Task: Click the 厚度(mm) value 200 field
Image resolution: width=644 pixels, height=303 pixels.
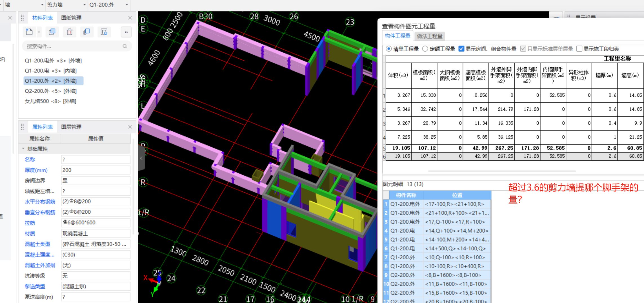Action: pyautogui.click(x=96, y=170)
